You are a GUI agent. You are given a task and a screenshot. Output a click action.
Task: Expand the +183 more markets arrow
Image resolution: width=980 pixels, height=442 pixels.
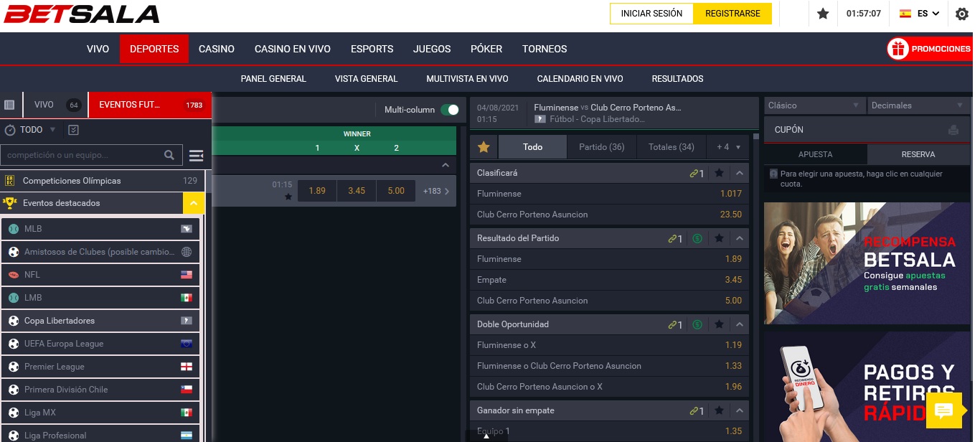[x=437, y=191]
